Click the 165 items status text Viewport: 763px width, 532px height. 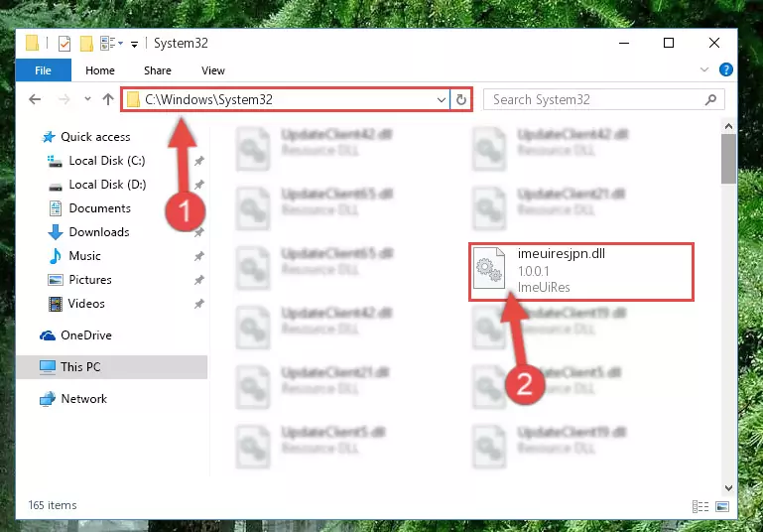53,505
